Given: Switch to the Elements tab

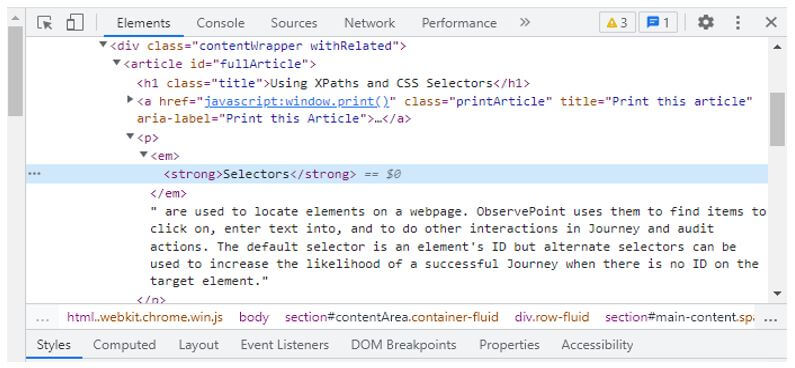Looking at the screenshot, I should coord(143,23).
